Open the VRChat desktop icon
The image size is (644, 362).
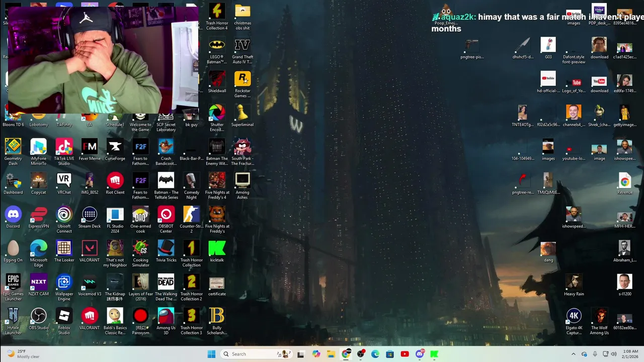[x=64, y=184]
